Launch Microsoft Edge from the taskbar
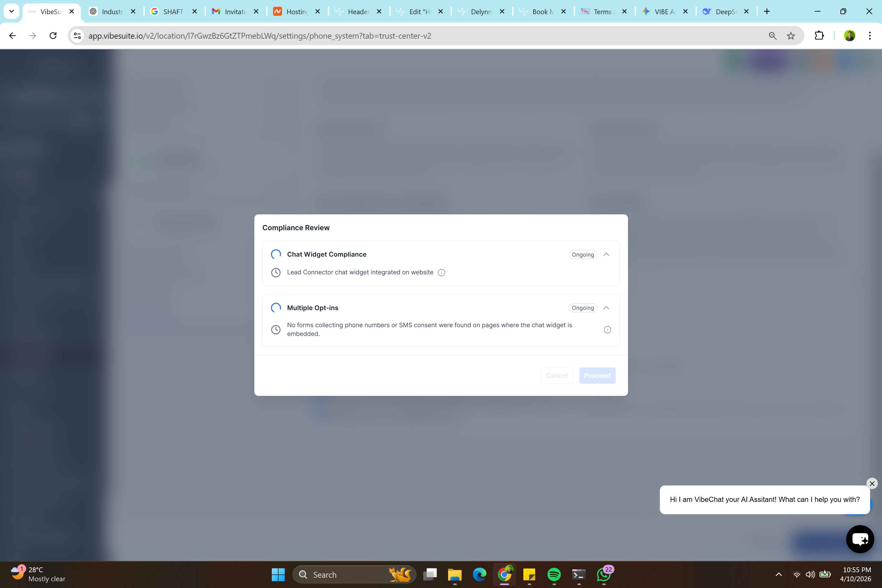The width and height of the screenshot is (882, 588). click(479, 574)
